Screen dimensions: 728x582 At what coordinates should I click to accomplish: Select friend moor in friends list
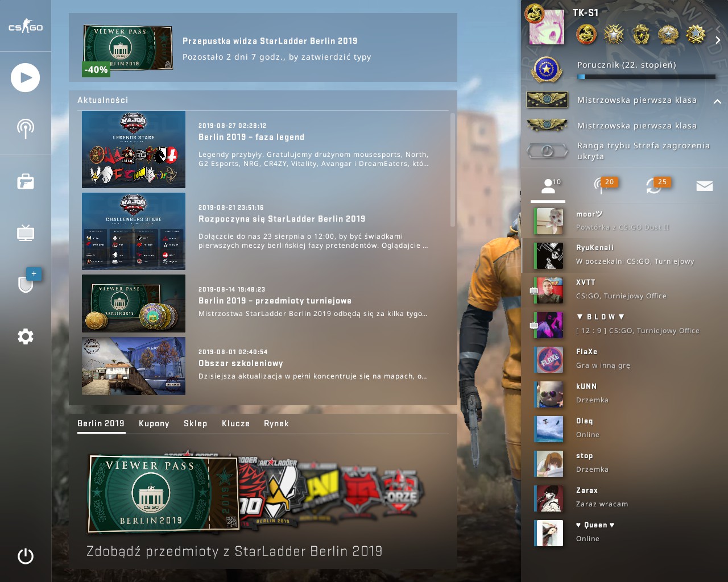point(624,221)
